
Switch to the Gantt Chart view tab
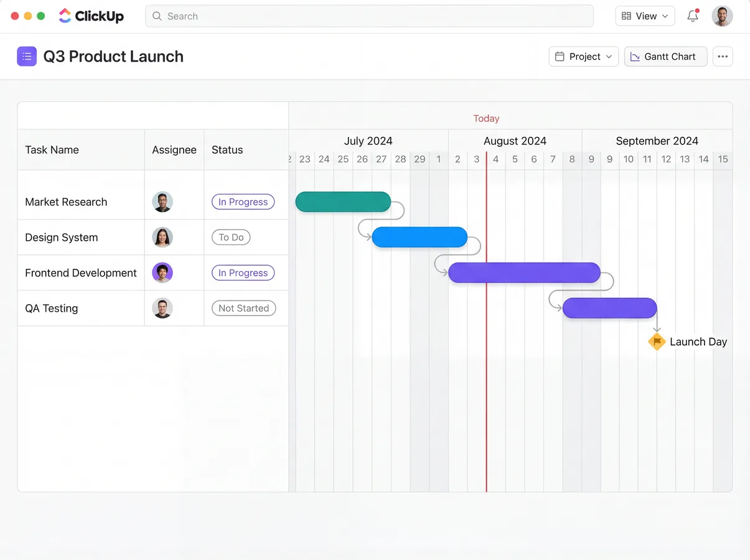(665, 56)
